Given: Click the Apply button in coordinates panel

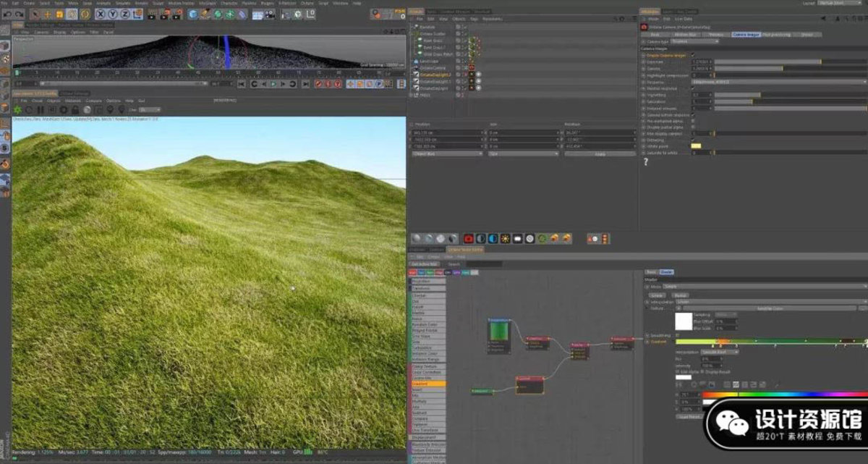Looking at the screenshot, I should (x=600, y=153).
